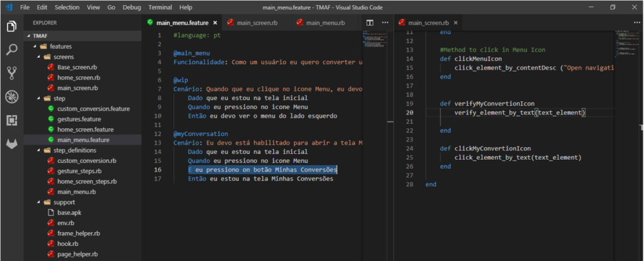Open the Search view in activity bar
This screenshot has width=644, height=261.
coord(11,50)
